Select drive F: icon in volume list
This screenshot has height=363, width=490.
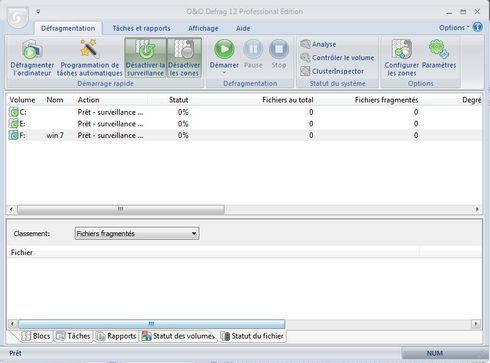tap(14, 135)
